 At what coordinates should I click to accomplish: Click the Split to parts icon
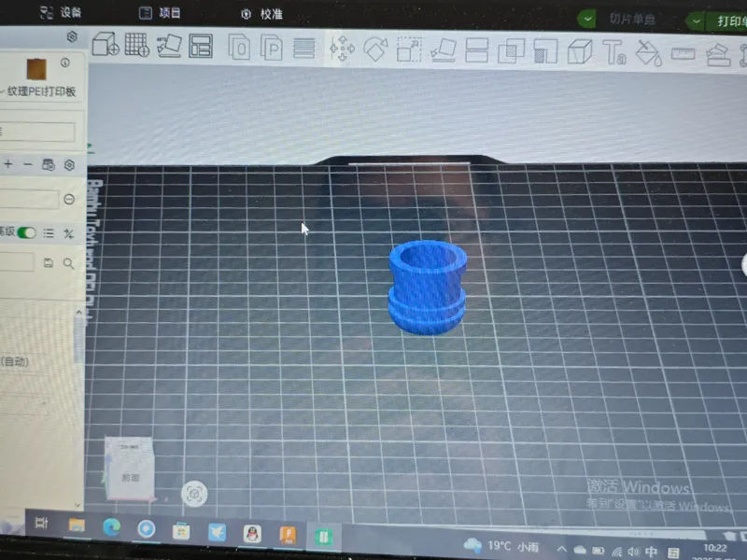point(272,48)
